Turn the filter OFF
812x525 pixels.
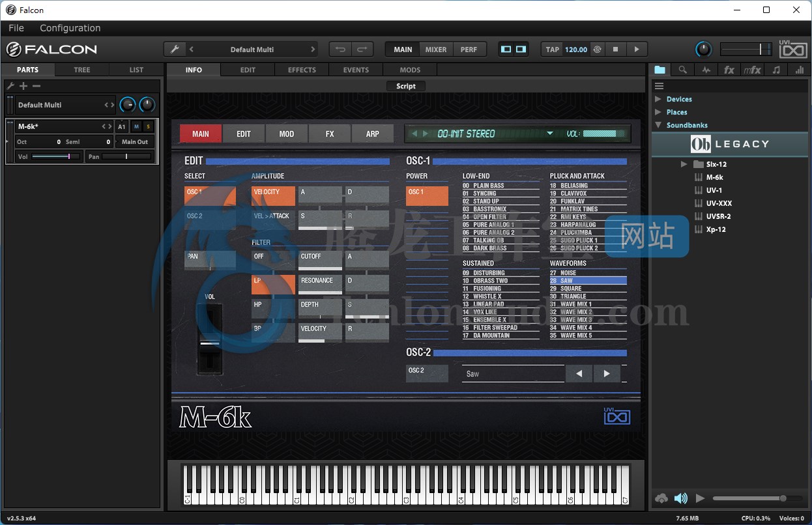pyautogui.click(x=273, y=261)
